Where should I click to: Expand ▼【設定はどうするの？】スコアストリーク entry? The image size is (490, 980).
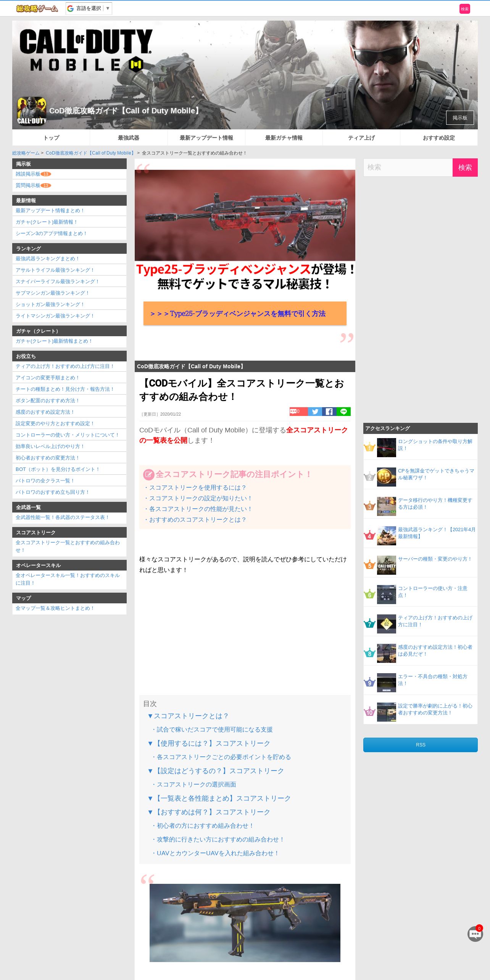point(216,771)
